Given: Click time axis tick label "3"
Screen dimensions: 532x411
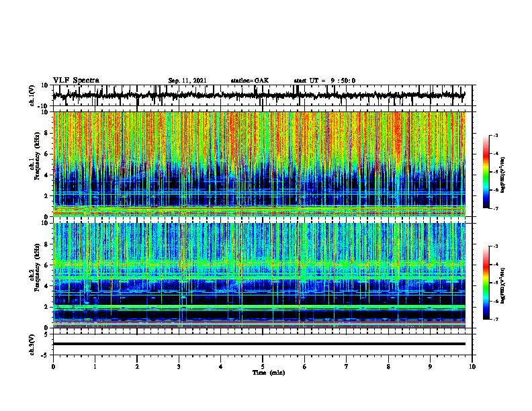Looking at the screenshot, I should click(x=179, y=367).
